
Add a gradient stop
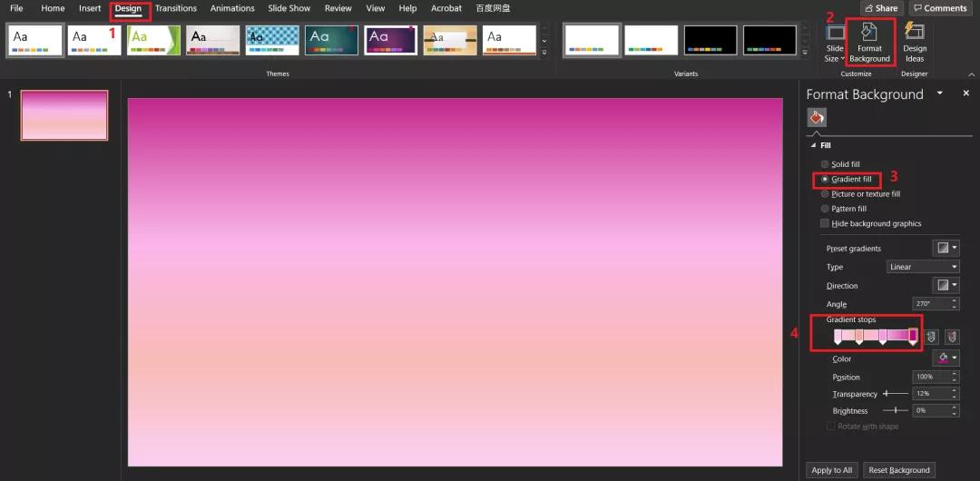pos(931,337)
